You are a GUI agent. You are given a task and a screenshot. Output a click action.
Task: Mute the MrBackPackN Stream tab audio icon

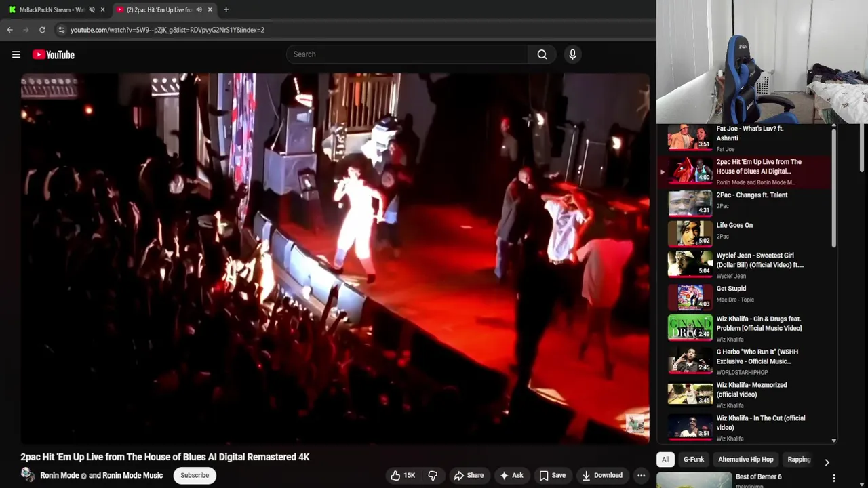(92, 9)
